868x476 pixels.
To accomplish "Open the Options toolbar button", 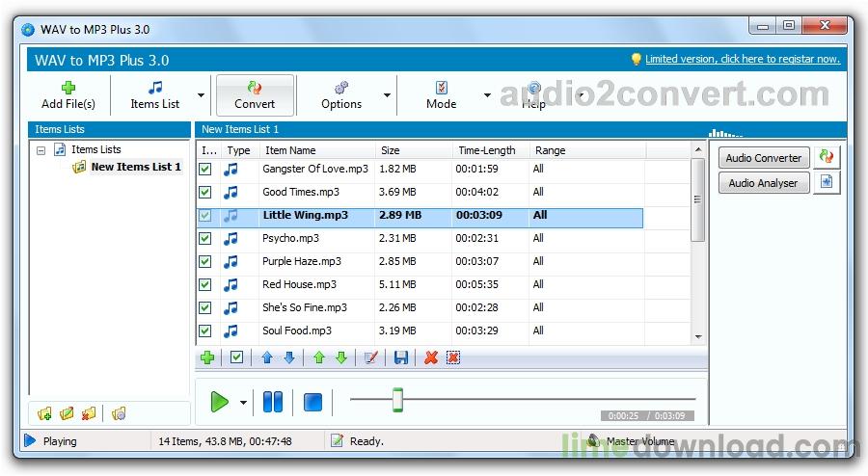I will 341,95.
